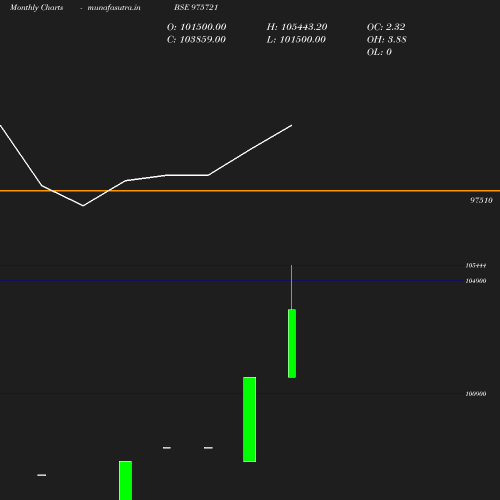
Task: Click the 105444 price level label
Action: click(x=476, y=265)
